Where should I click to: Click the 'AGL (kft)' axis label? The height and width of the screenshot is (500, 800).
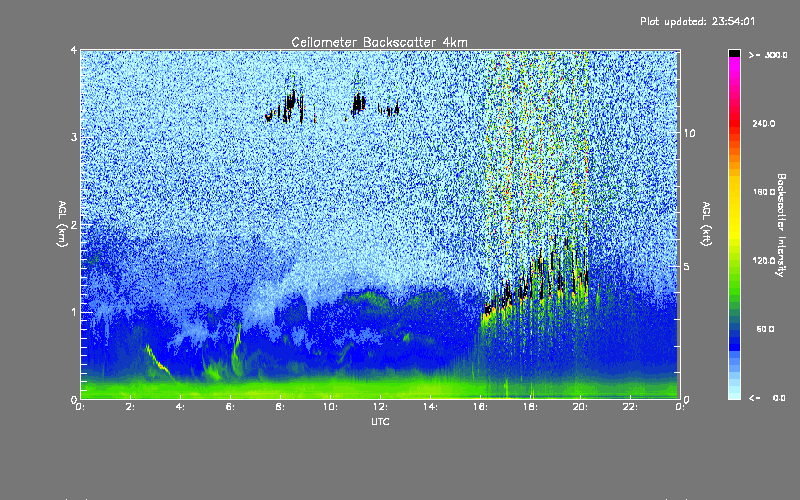(x=706, y=224)
